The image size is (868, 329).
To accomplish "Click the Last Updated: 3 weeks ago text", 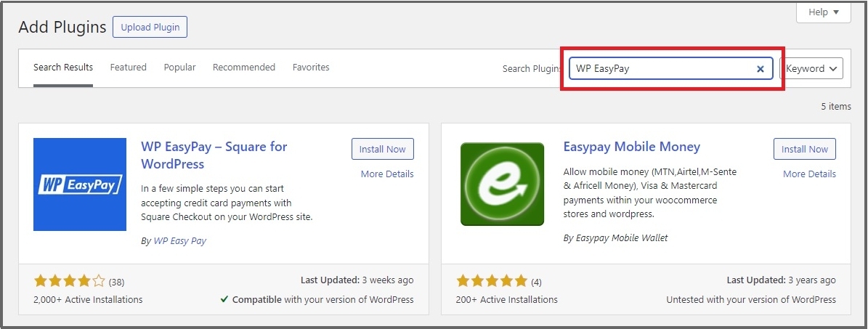I will tap(357, 280).
